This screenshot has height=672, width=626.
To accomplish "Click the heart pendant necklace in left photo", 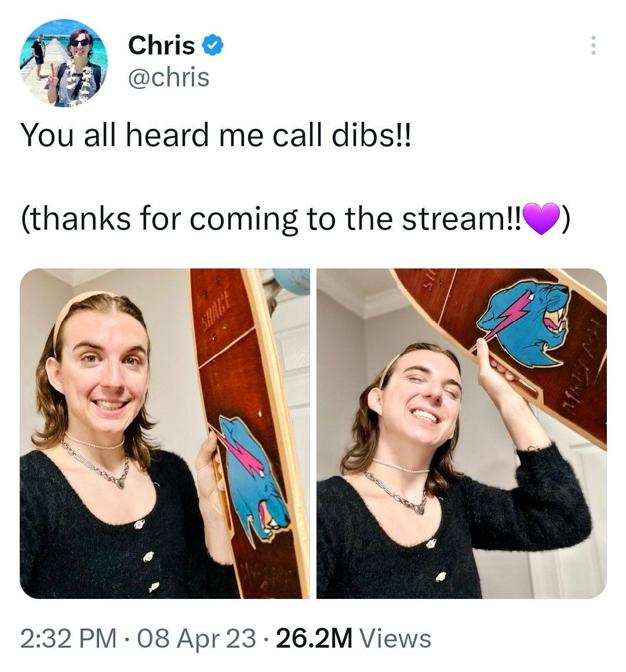I will click(121, 483).
